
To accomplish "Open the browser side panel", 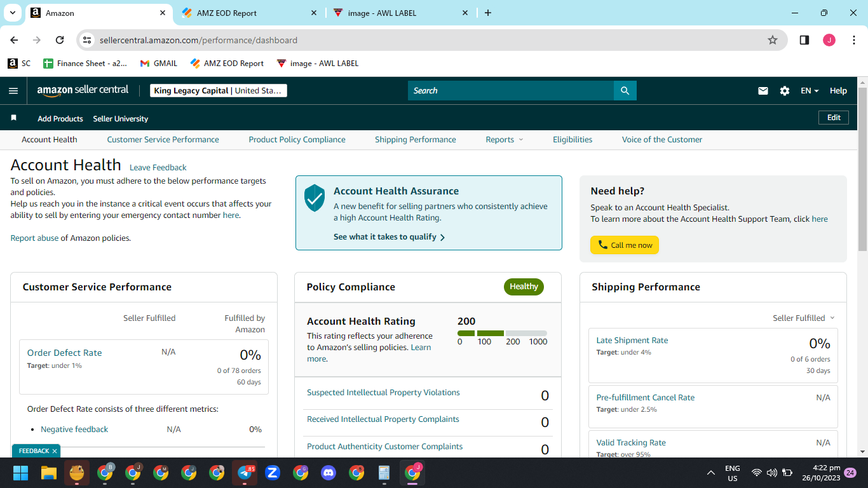I will pos(804,40).
